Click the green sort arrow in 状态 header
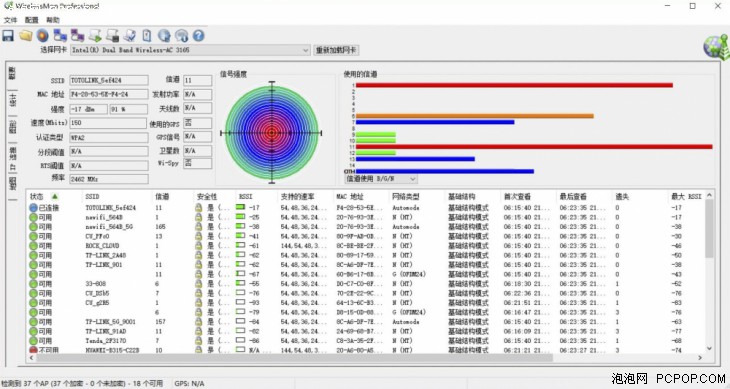The height and width of the screenshot is (389, 730). pyautogui.click(x=54, y=196)
